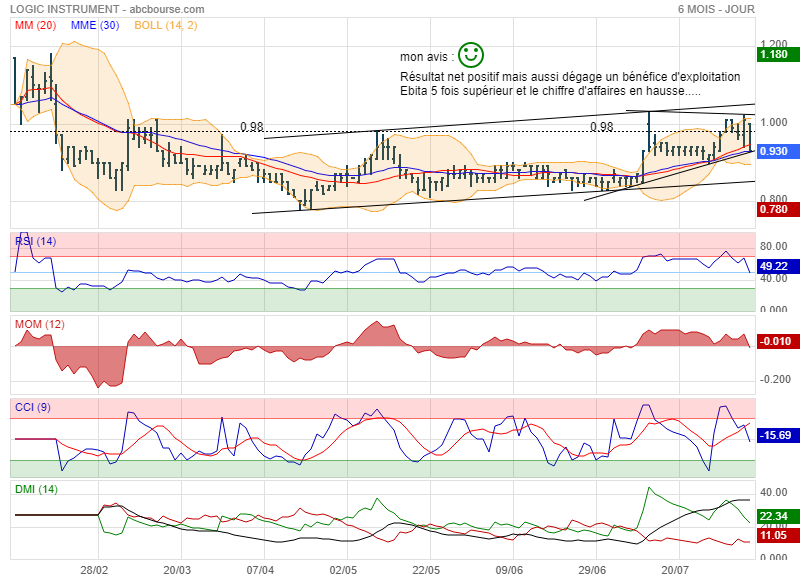800x580 pixels.
Task: Click the 20/03 date label
Action: click(177, 570)
